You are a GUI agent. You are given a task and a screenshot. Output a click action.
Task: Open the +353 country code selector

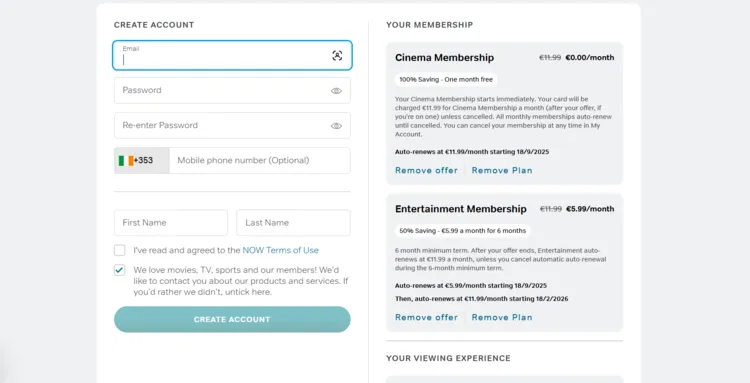coord(142,161)
